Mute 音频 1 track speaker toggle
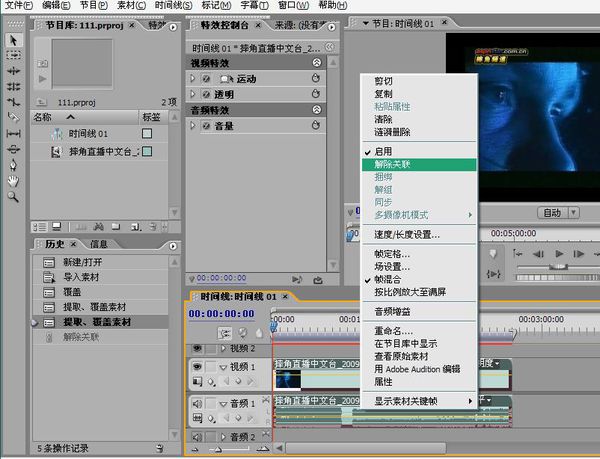600x459 pixels. pos(197,404)
